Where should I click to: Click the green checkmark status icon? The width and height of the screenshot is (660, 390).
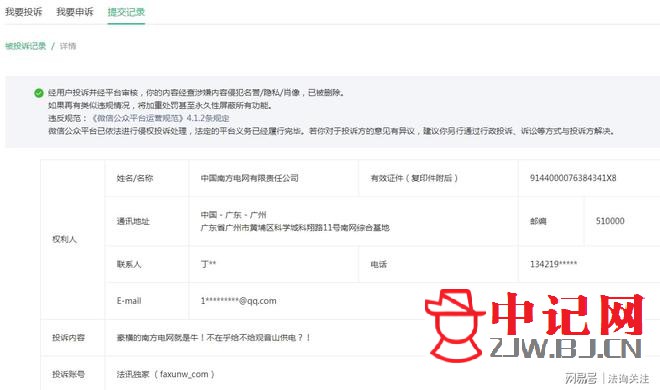[x=39, y=93]
